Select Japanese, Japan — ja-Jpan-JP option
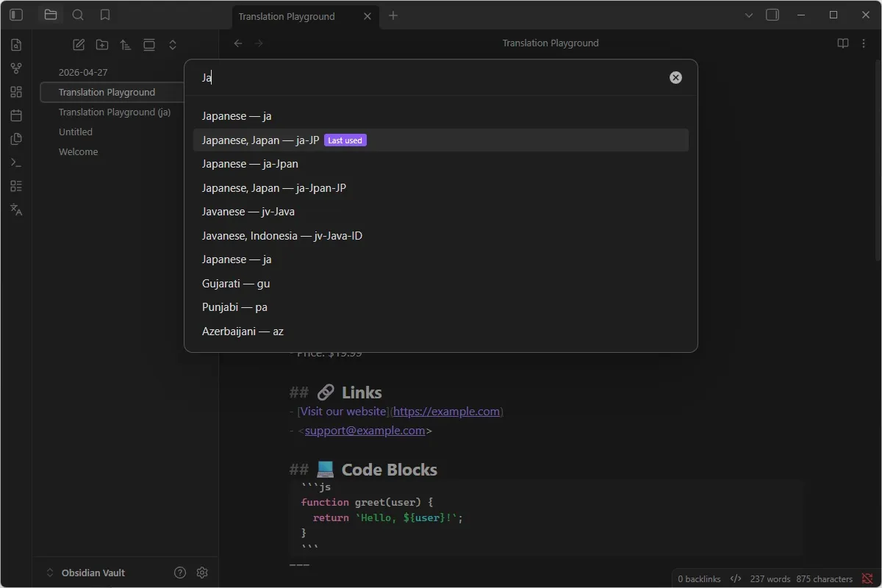882x588 pixels. tap(441, 188)
